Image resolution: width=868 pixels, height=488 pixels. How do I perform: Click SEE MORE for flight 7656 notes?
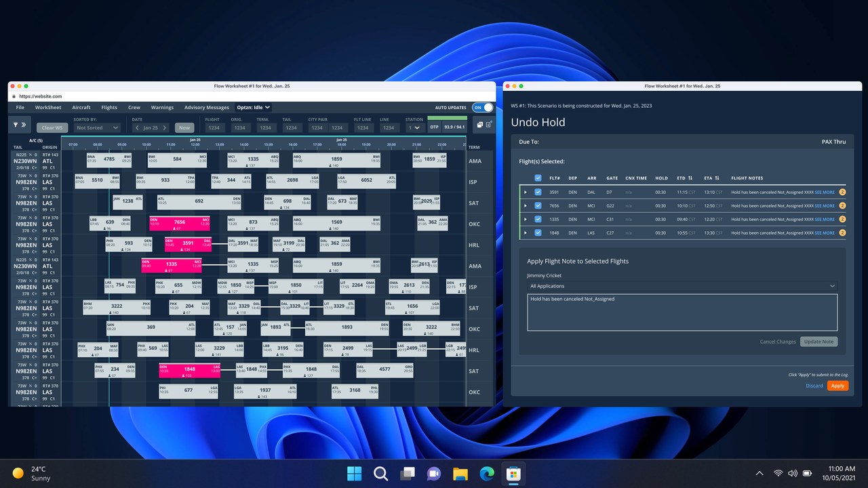tap(825, 206)
